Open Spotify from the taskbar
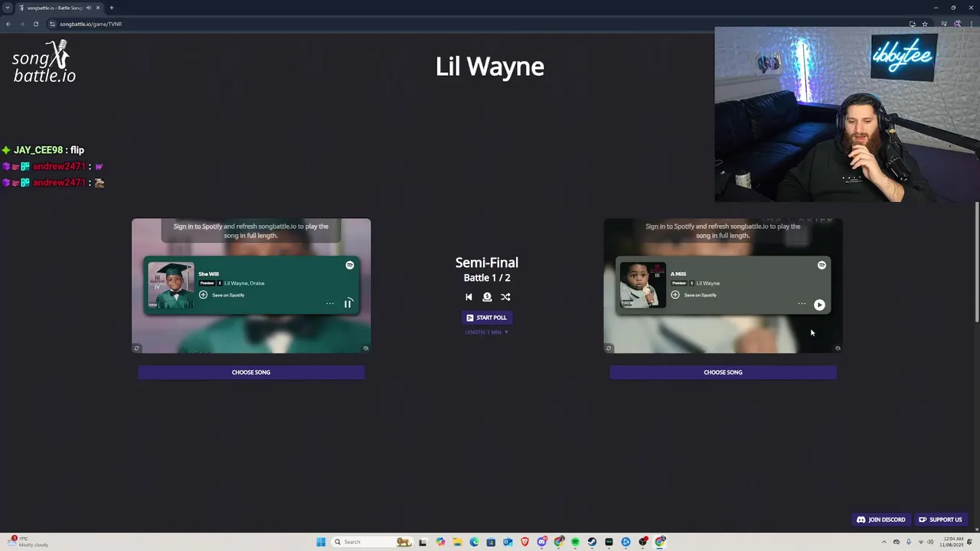The image size is (980, 551). (575, 542)
